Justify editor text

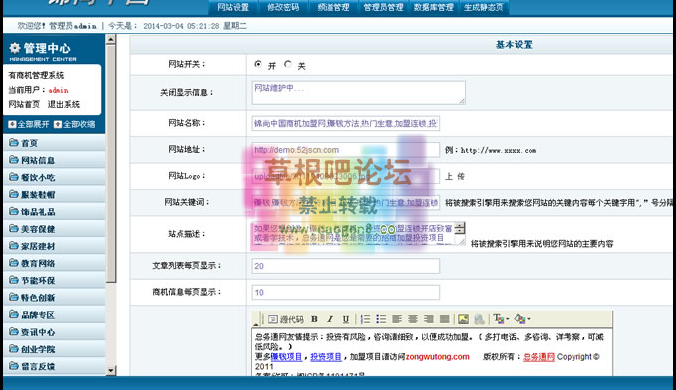(x=444, y=319)
